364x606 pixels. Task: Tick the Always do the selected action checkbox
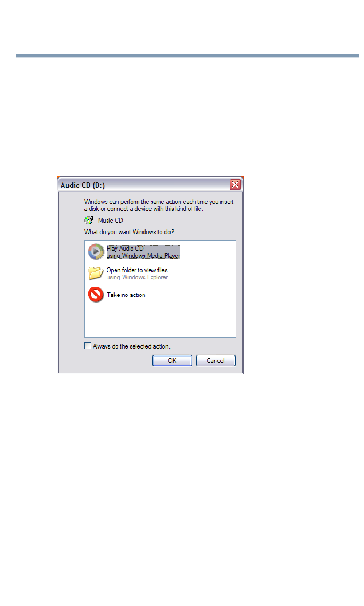click(x=88, y=346)
